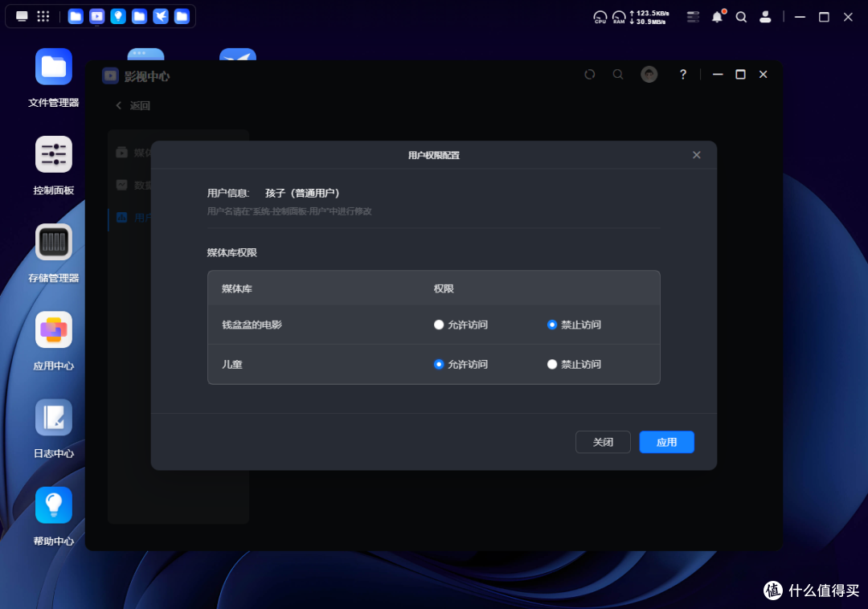Apply permission changes with 应用 button
The width and height of the screenshot is (868, 609).
[666, 442]
